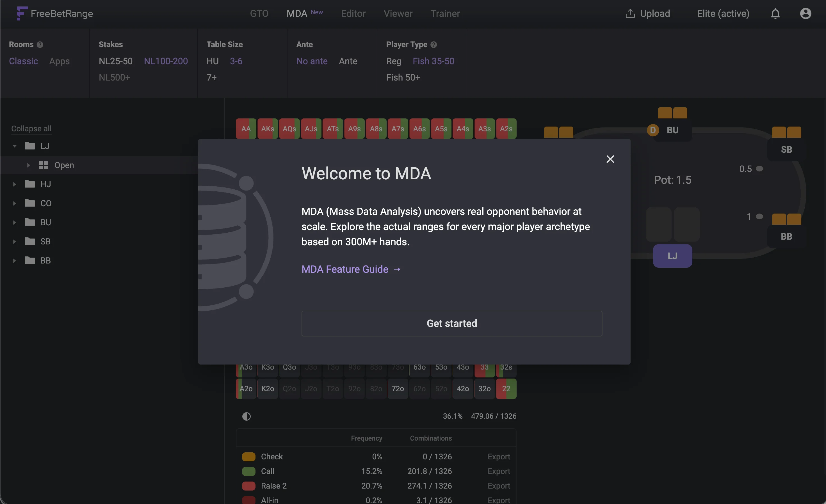Expand the CO position folder

pyautogui.click(x=14, y=203)
